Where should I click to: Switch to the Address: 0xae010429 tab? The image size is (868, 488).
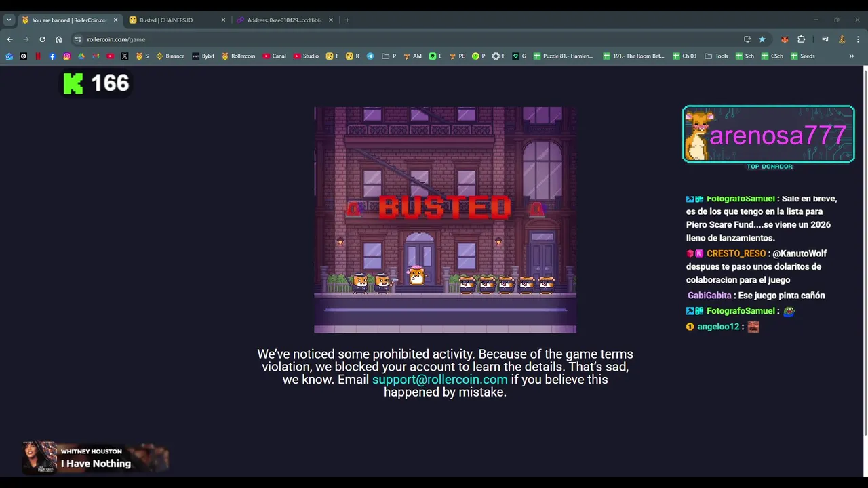click(x=284, y=20)
